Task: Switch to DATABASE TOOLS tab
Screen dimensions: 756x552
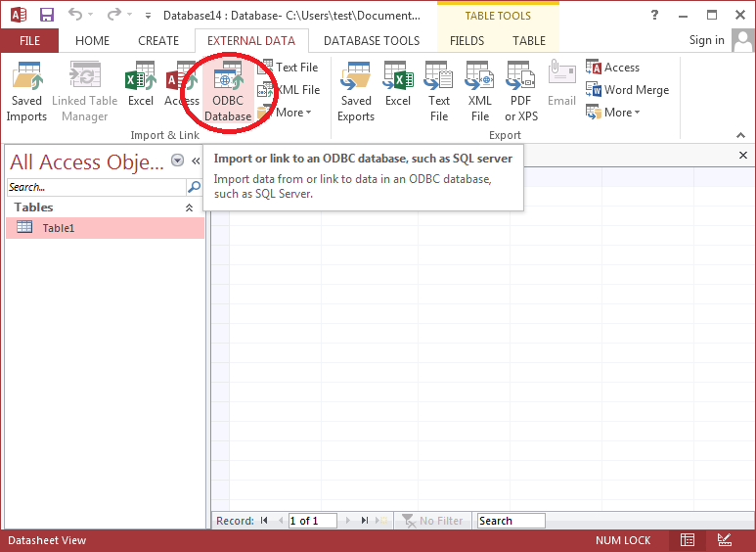Action: coord(372,40)
